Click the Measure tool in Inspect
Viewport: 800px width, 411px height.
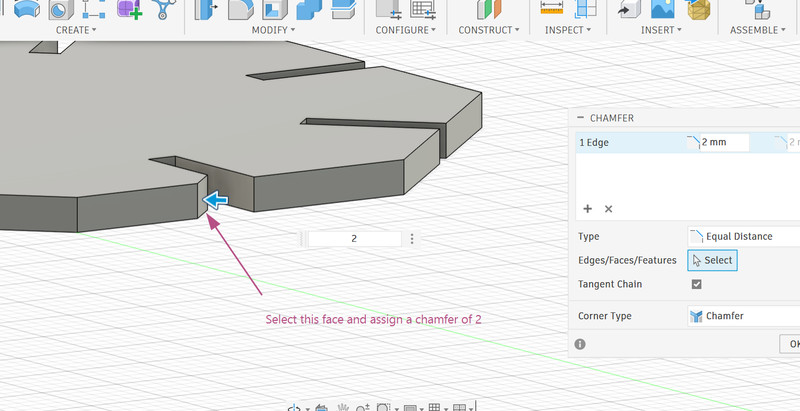click(x=552, y=9)
